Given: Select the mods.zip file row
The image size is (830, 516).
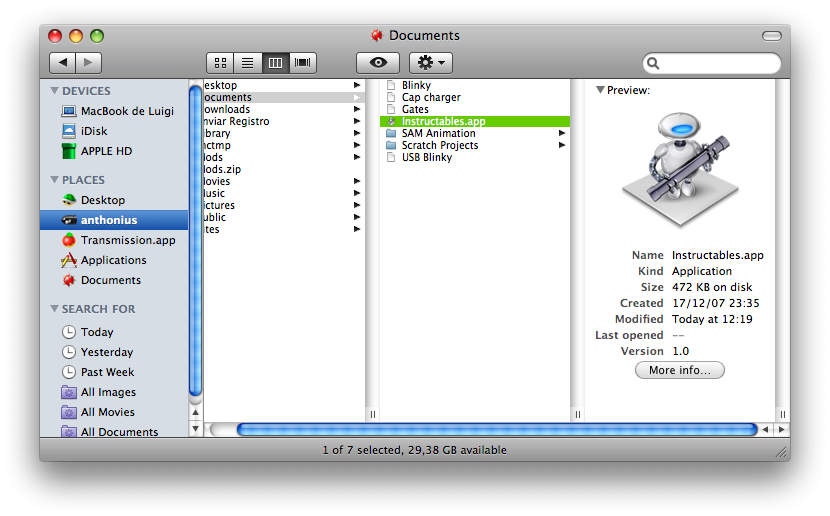Looking at the screenshot, I should coord(284,169).
